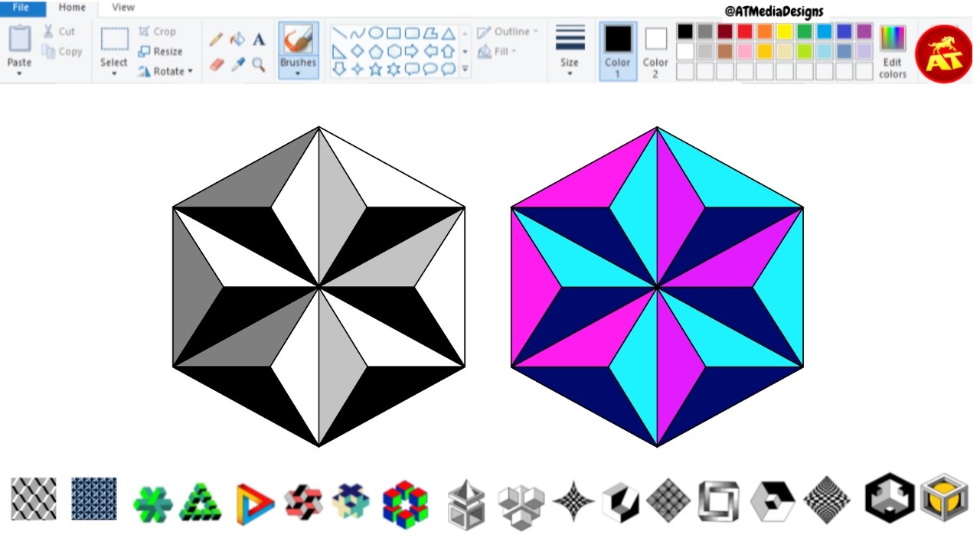Screen dimensions: 980x551
Task: Choose the Hexagon shape
Action: (x=394, y=51)
